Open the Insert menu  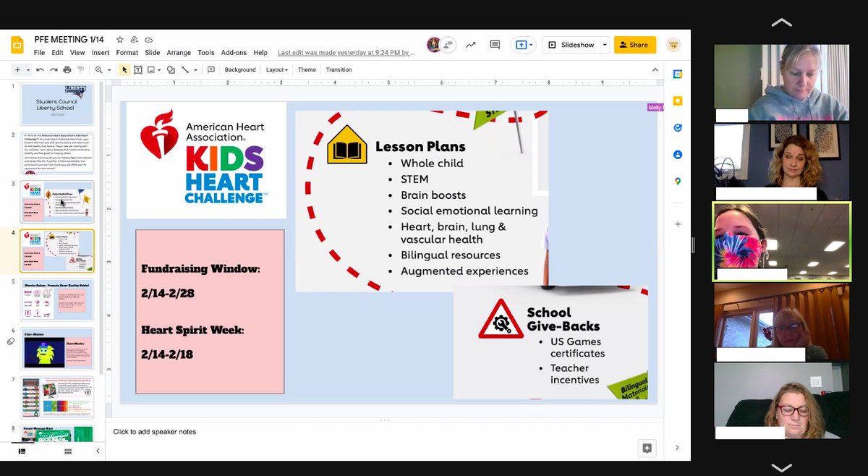point(101,53)
